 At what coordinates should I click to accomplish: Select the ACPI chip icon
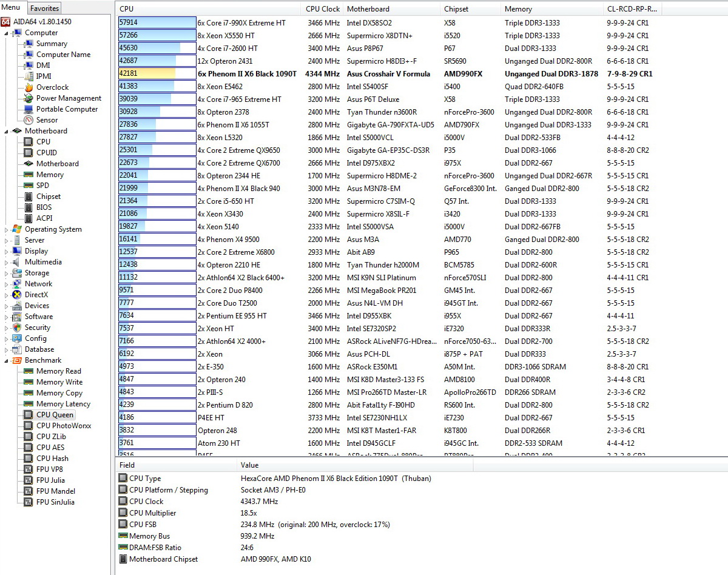click(29, 218)
